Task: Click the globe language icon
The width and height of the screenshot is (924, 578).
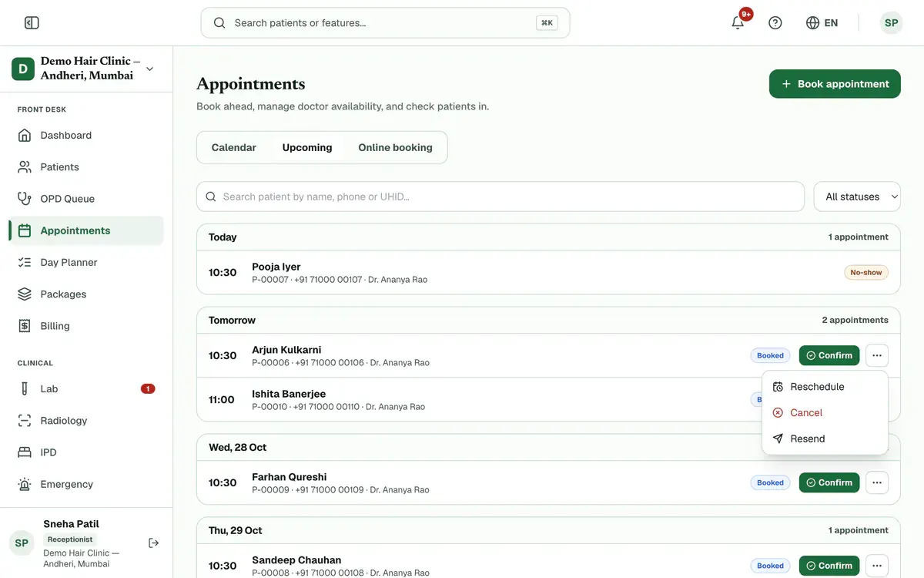Action: coord(812,23)
